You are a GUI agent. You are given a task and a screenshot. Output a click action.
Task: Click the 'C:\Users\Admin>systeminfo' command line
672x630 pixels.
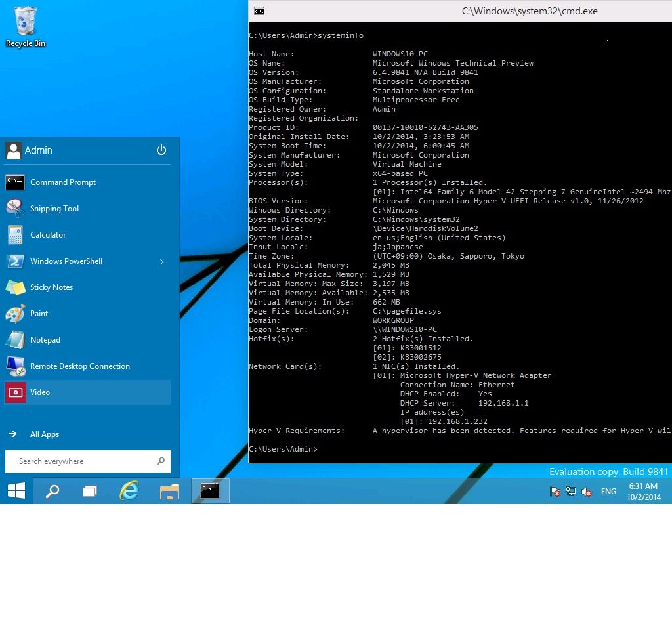pos(306,35)
